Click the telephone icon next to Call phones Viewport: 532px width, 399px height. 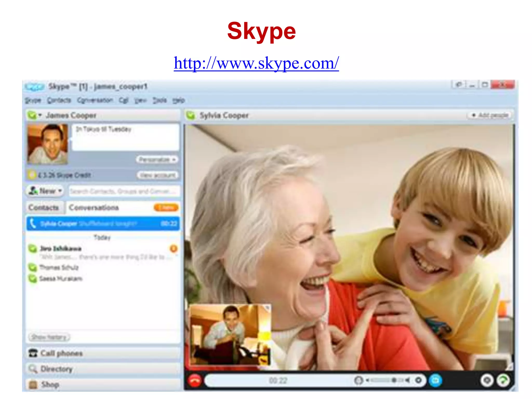(33, 353)
